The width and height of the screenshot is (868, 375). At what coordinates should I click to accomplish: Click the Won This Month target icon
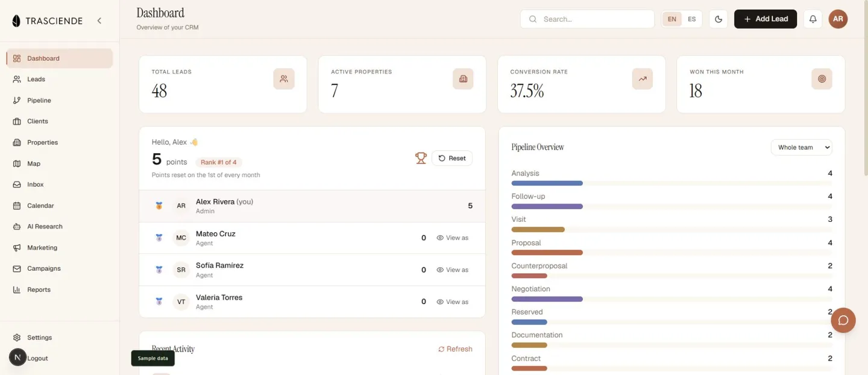(x=822, y=79)
